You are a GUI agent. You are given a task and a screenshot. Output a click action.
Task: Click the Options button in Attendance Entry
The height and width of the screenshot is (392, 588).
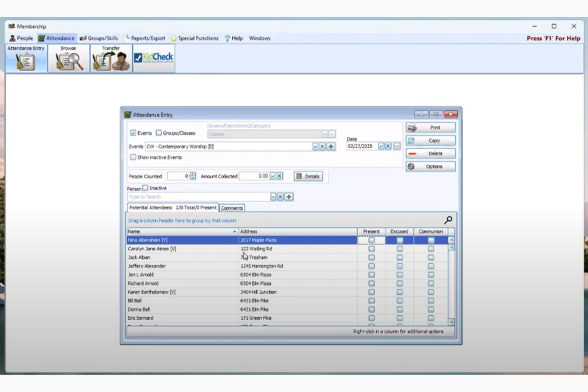click(431, 167)
